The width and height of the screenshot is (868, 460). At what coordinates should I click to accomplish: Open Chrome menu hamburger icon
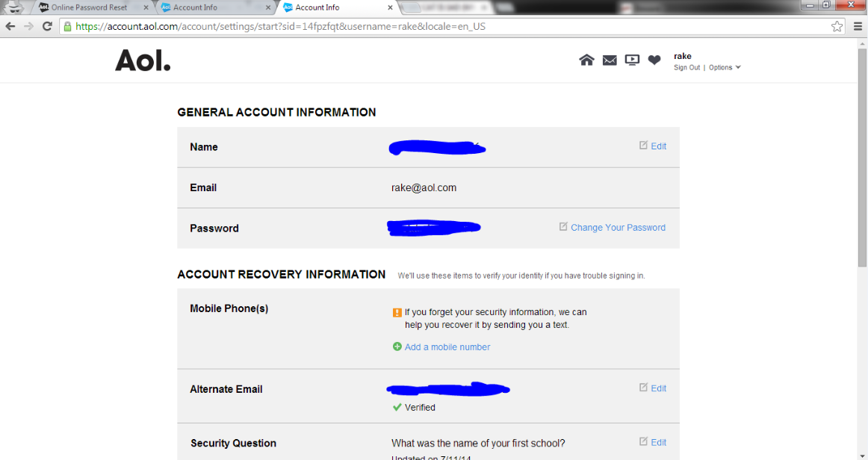point(858,26)
